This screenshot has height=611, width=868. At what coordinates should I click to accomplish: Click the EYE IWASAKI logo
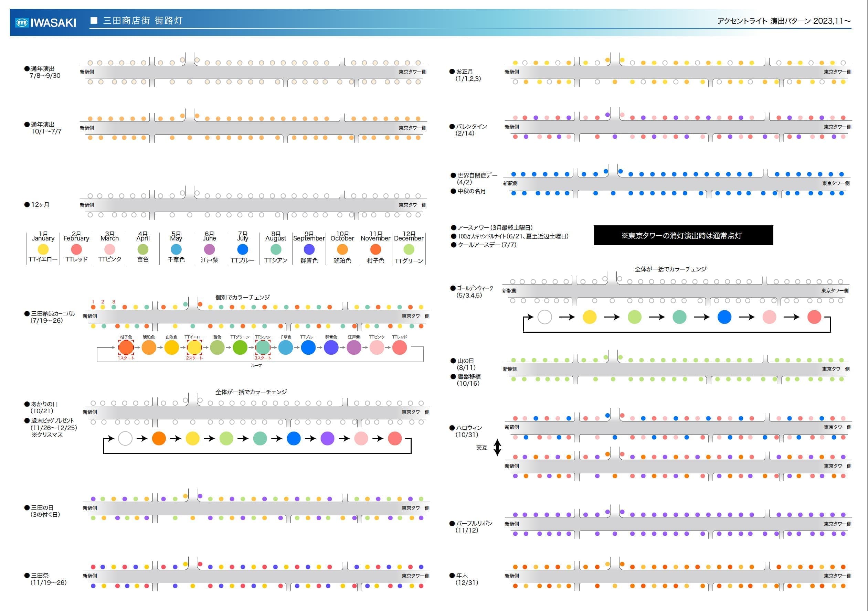point(45,23)
